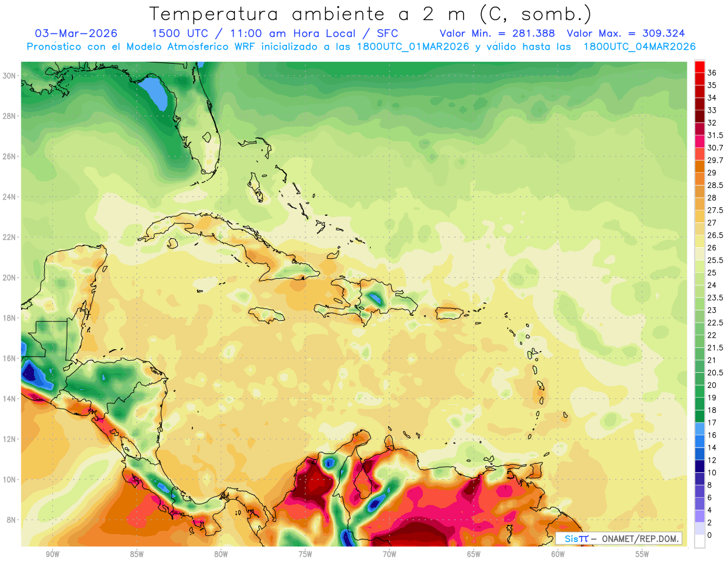Click the '16N' latitude label
Screen dimensions: 728x562
pos(10,358)
